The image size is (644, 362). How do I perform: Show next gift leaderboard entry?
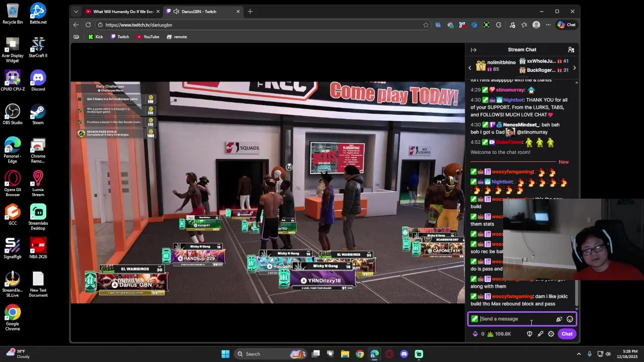[x=574, y=68]
